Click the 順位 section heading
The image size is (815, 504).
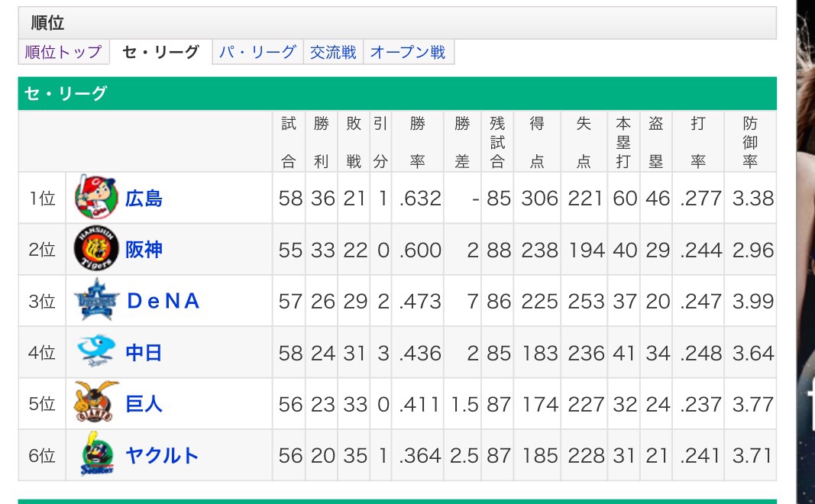[47, 23]
